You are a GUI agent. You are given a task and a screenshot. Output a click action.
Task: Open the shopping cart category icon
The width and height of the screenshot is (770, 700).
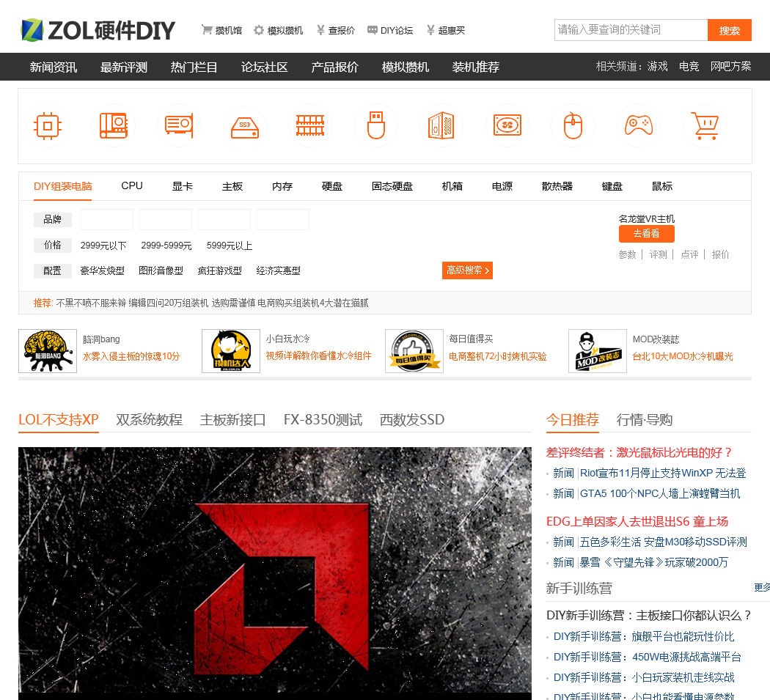(x=705, y=125)
